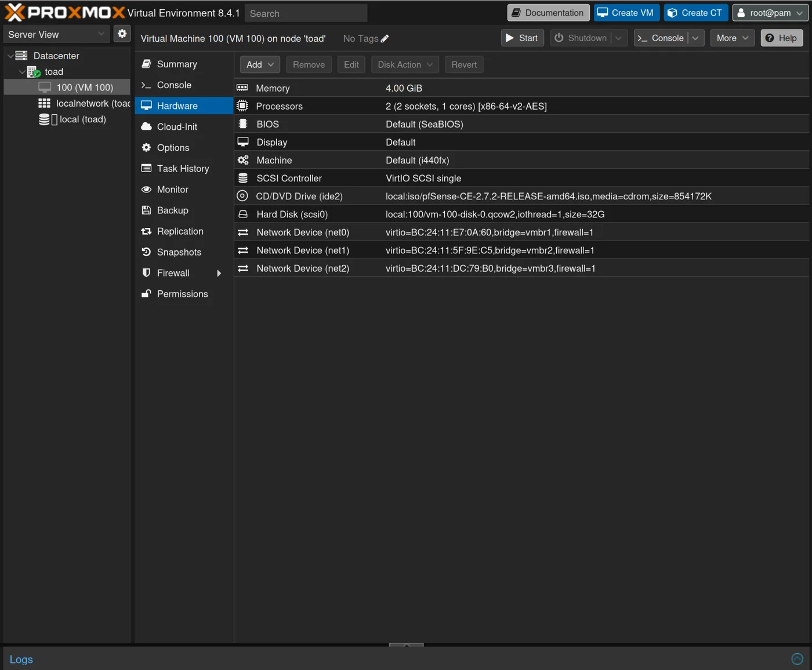This screenshot has height=670, width=812.
Task: Open the Replication panel
Action: coord(180,231)
